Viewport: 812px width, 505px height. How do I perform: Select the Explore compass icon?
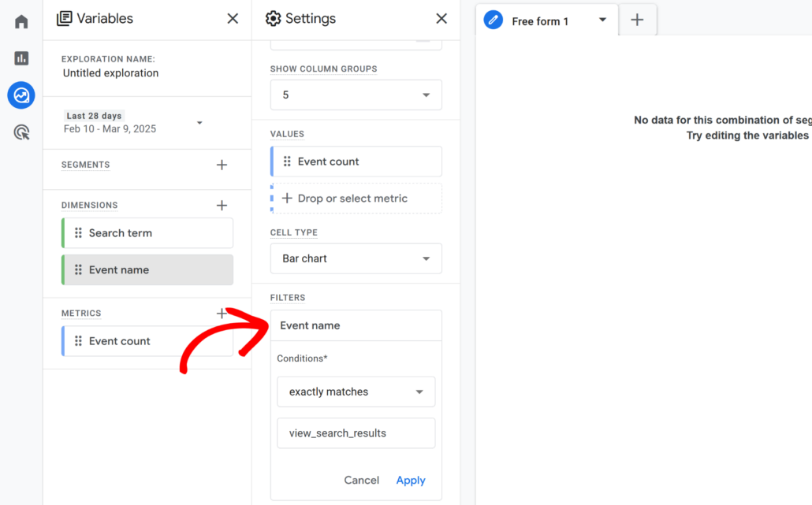(20, 95)
